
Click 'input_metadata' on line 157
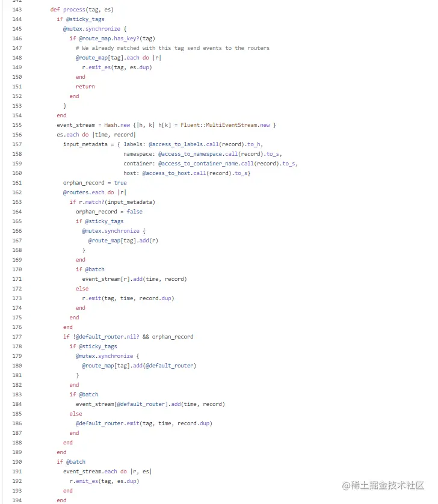tap(85, 144)
